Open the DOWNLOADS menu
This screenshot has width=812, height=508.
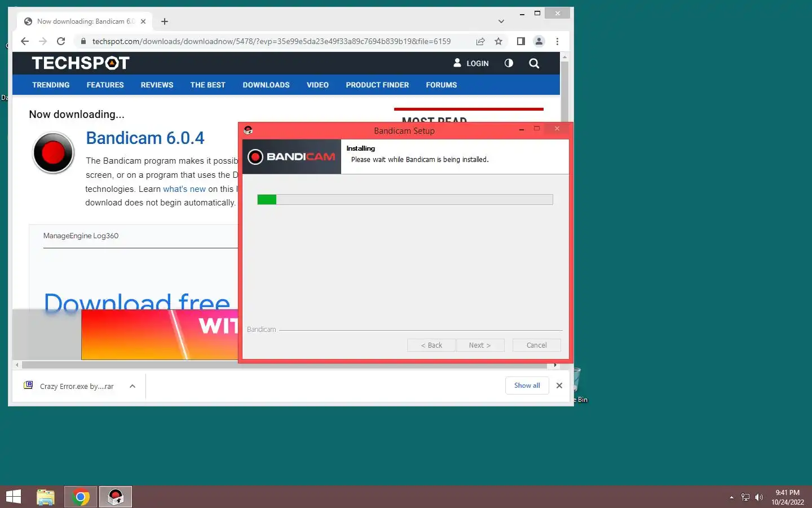pyautogui.click(x=266, y=85)
